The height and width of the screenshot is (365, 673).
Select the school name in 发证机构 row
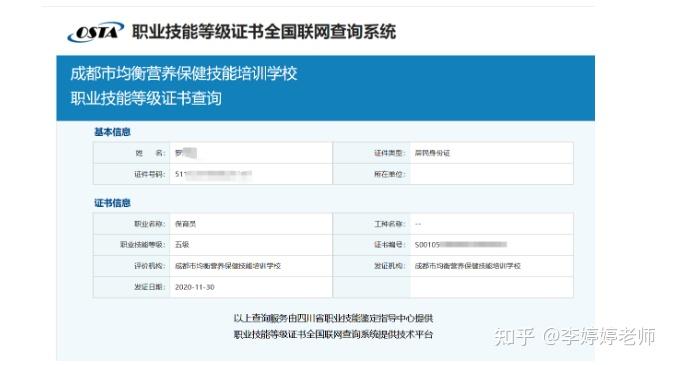click(467, 266)
